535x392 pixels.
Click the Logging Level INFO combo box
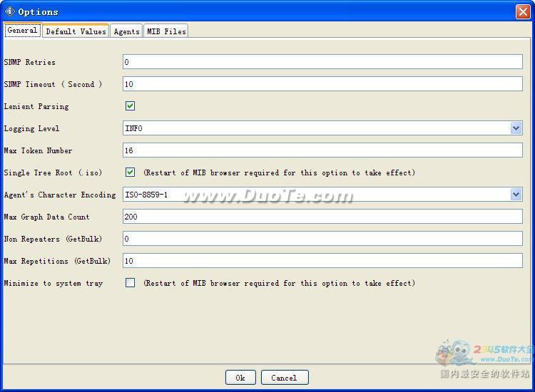pyautogui.click(x=322, y=128)
